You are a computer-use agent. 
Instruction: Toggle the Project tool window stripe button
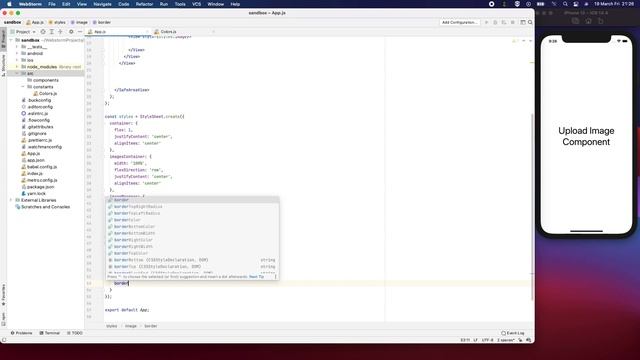pos(3,39)
